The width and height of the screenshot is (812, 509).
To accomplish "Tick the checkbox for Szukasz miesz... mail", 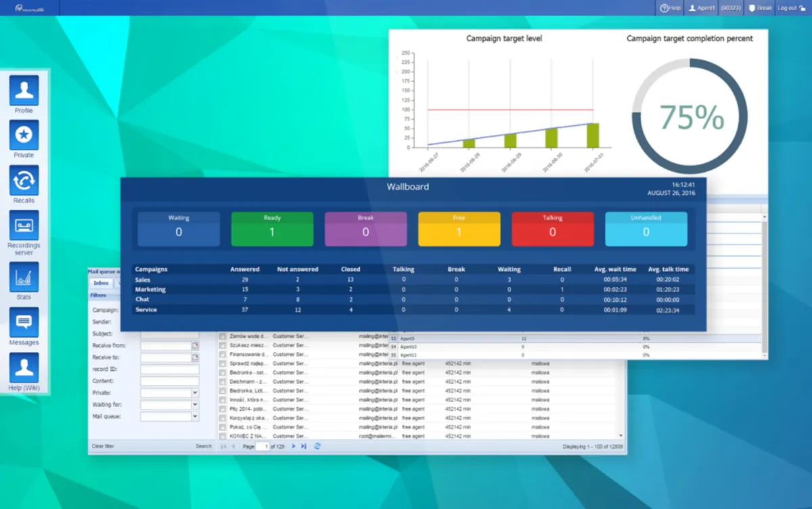I will click(223, 345).
